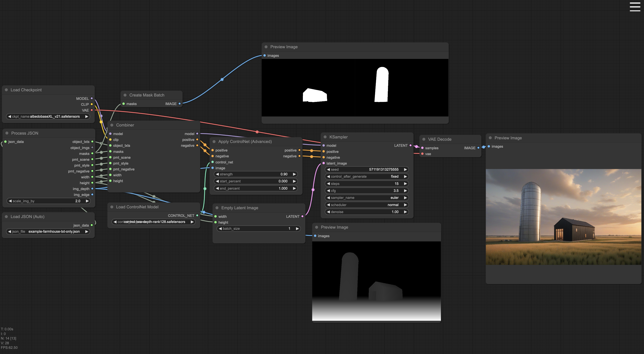Open the ckpt_name albedobaseXL checkpoint selector
This screenshot has width=644, height=354.
click(x=48, y=116)
